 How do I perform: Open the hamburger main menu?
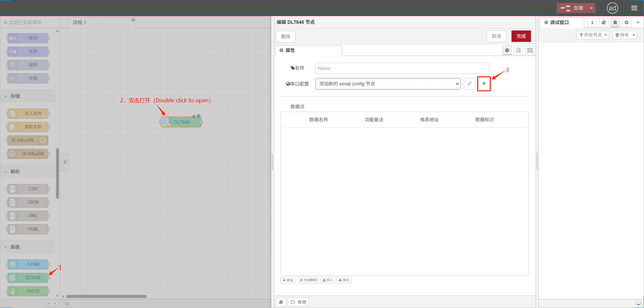click(x=634, y=8)
